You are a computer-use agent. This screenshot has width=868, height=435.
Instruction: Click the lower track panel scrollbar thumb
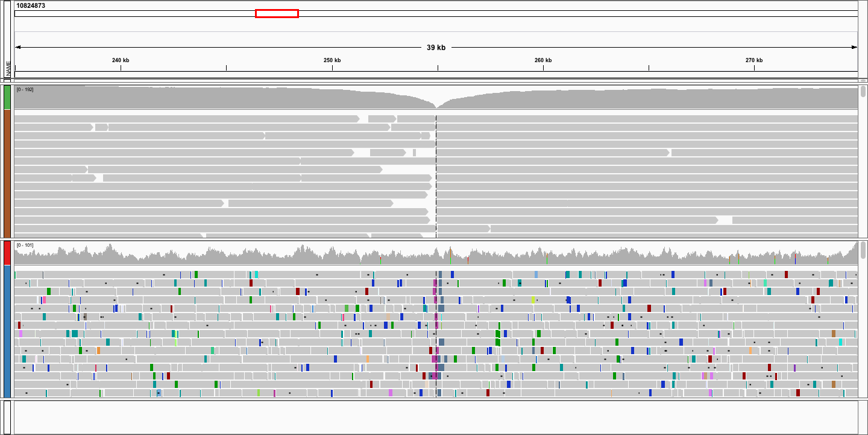[863, 250]
